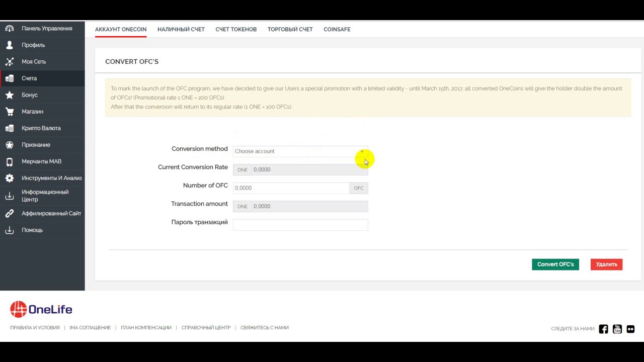
Task: Open the СВЯЖИТЕСЬ С НАМИ footer link
Action: coord(265,328)
